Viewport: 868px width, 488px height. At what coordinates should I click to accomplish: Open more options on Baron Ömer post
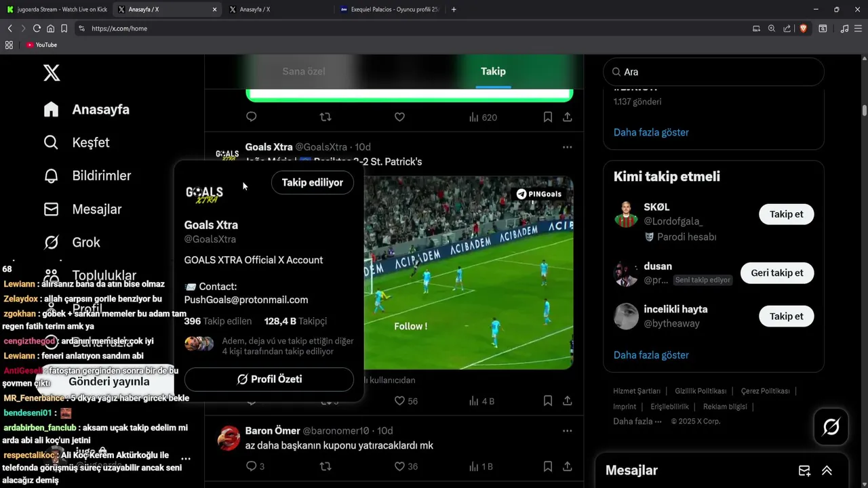[567, 431]
